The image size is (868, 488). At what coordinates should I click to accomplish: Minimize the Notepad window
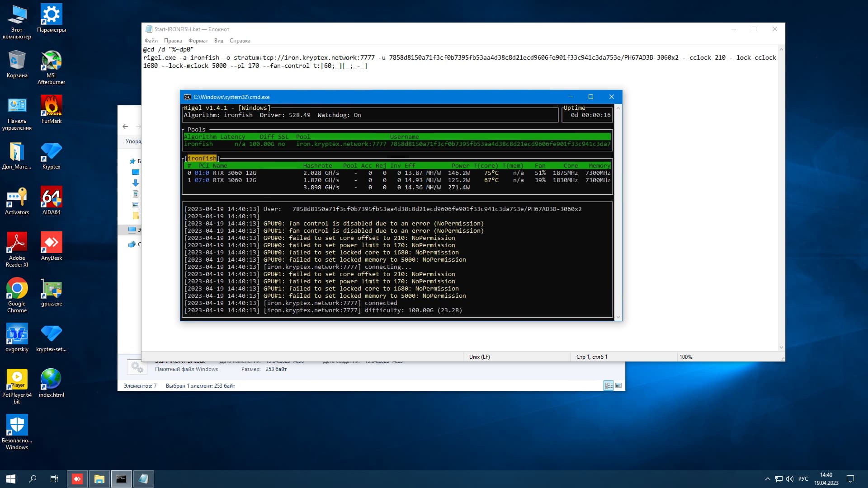pos(734,29)
